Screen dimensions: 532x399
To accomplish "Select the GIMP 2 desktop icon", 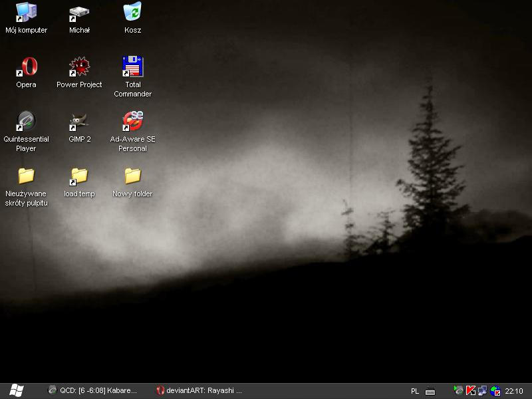I will 79,122.
